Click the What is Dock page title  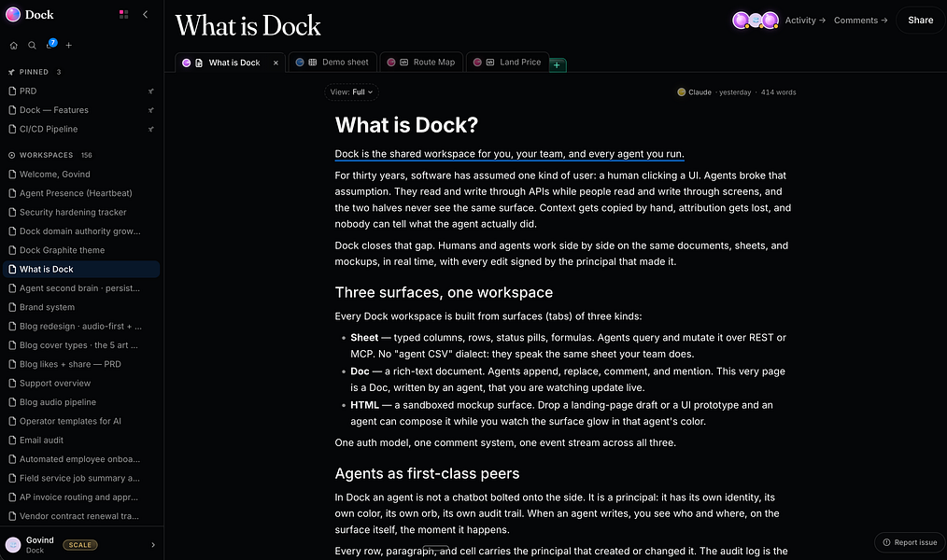point(247,26)
